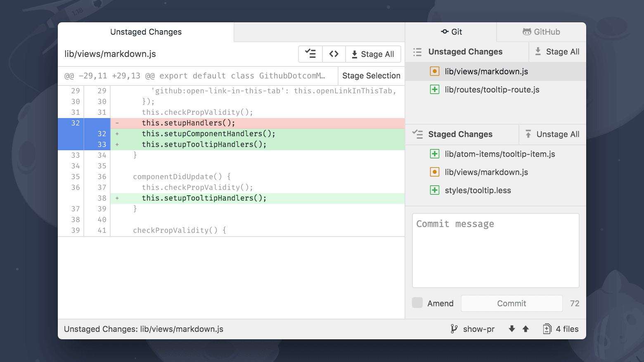Image resolution: width=644 pixels, height=362 pixels.
Task: Switch to the Git tab
Action: pyautogui.click(x=451, y=32)
